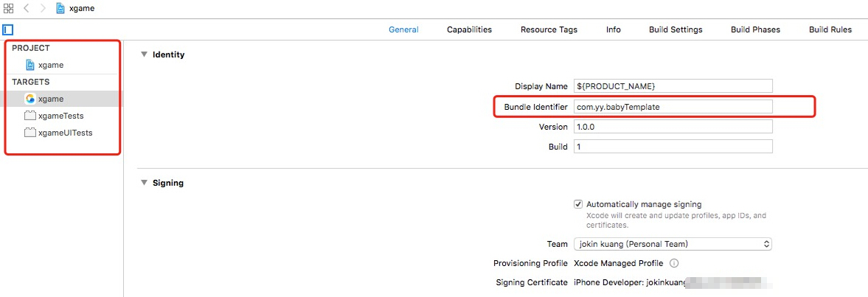
Task: Open the related items grid icon
Action: coord(8,9)
